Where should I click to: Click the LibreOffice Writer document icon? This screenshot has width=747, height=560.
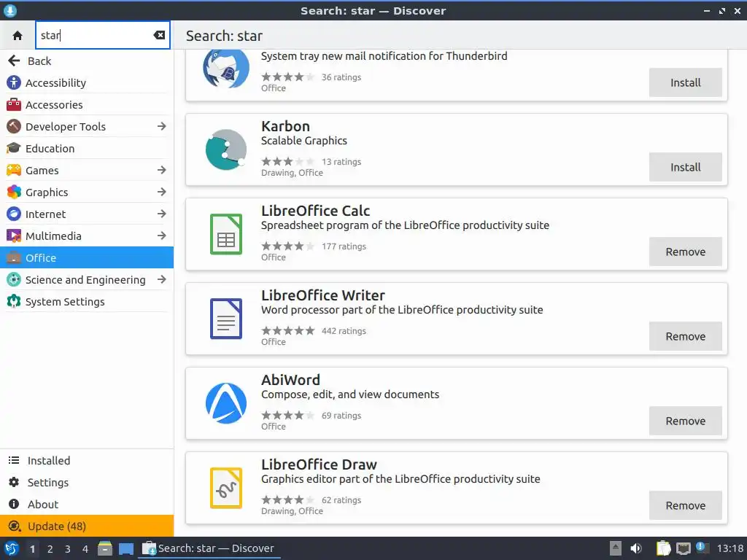[226, 319]
